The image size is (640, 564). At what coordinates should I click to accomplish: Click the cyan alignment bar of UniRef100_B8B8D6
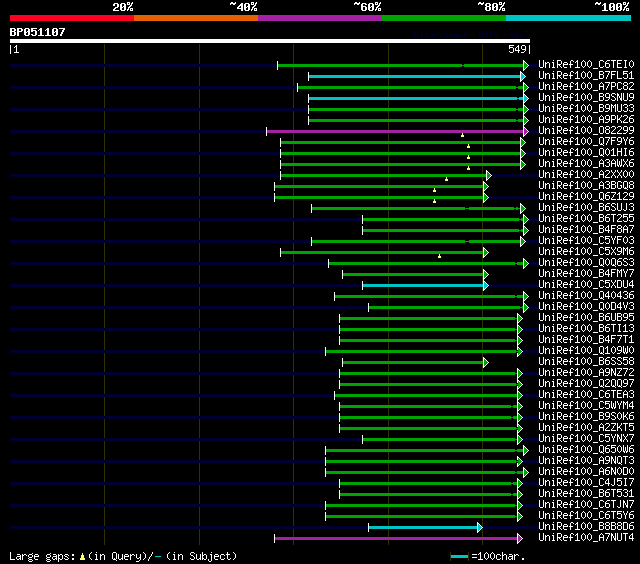[423, 528]
